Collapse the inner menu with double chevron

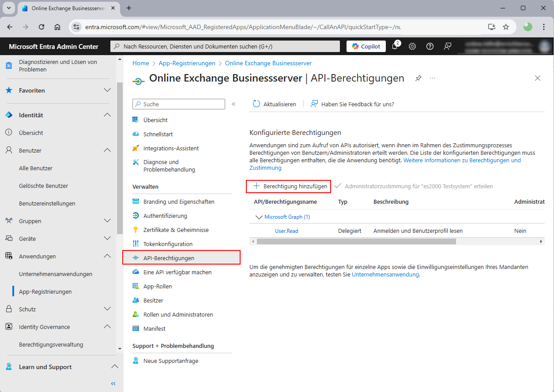click(x=234, y=104)
